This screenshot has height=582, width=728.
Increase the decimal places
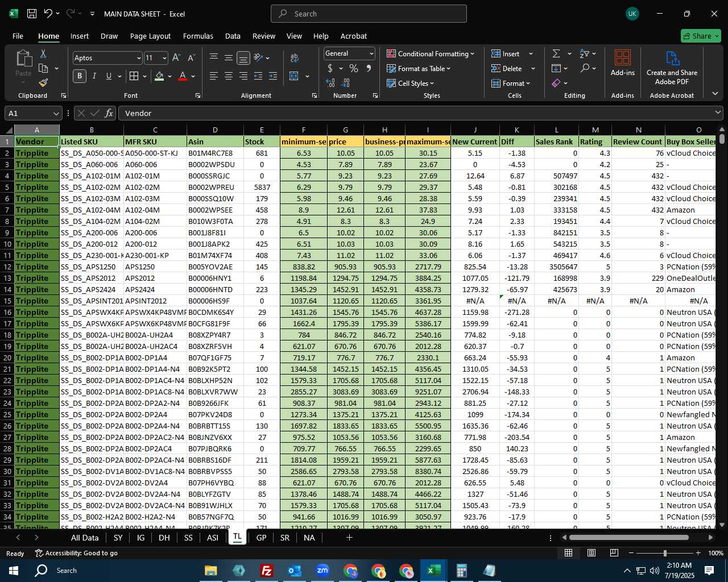click(x=330, y=83)
